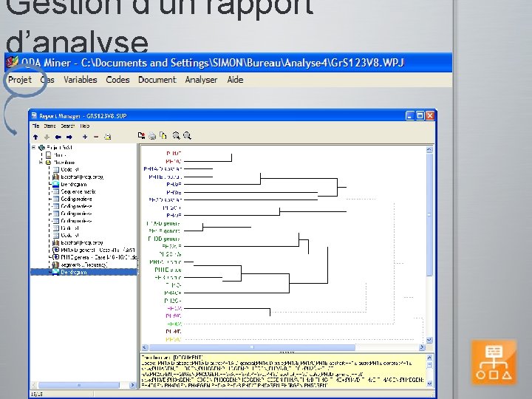Viewport: 532px width, 399px height.
Task: Click the blue left arrow toolbar icon
Action: coord(58,137)
